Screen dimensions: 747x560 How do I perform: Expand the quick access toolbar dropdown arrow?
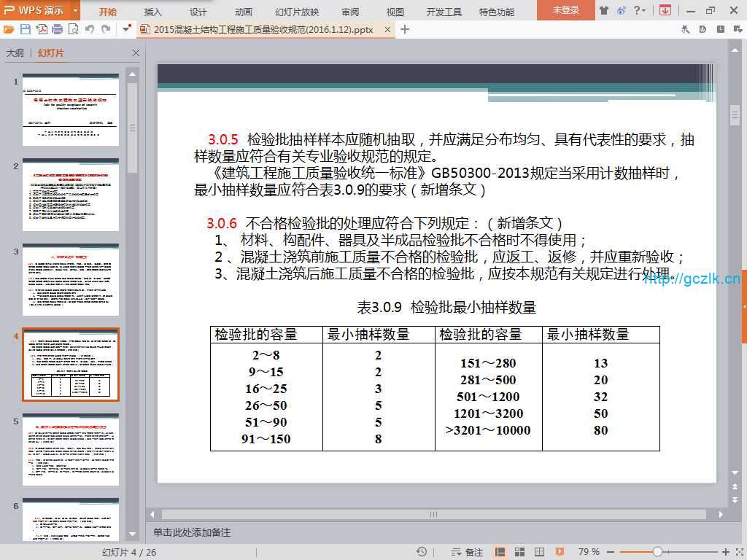tap(127, 29)
